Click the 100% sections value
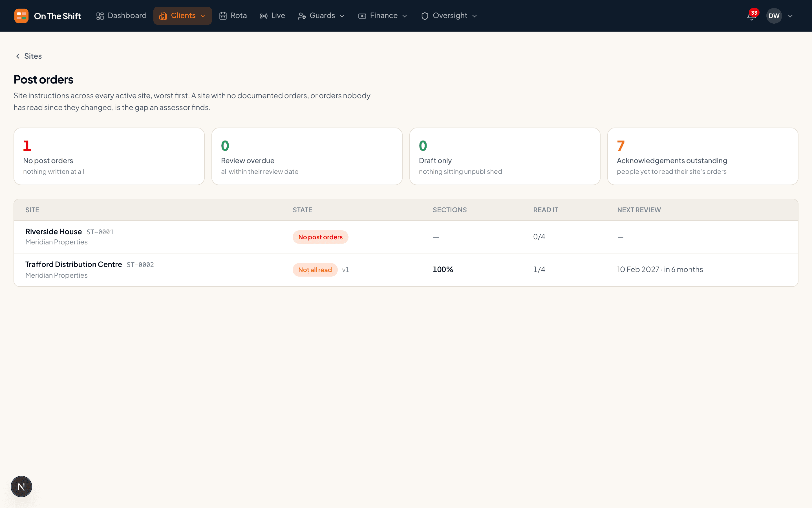Image resolution: width=812 pixels, height=508 pixels. (x=443, y=270)
